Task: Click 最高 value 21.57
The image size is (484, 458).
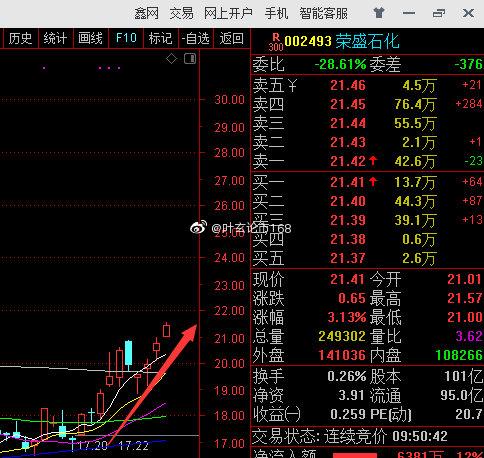Action: point(465,298)
